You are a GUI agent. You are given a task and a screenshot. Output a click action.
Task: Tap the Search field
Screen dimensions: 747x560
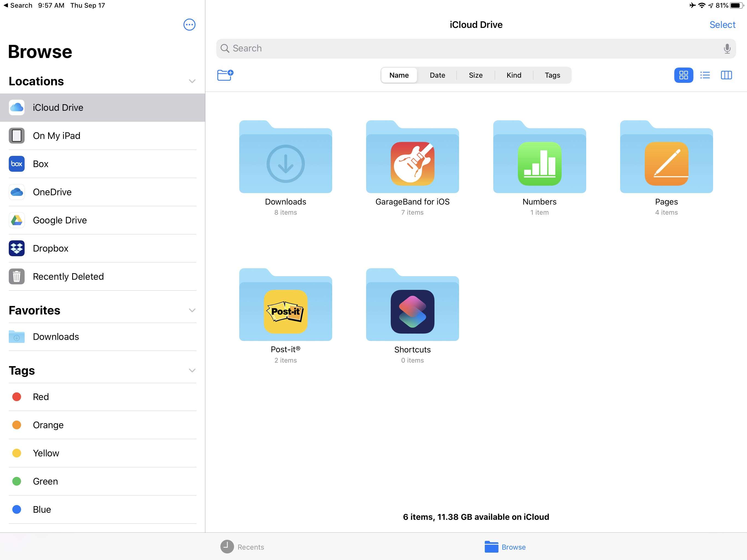[475, 48]
